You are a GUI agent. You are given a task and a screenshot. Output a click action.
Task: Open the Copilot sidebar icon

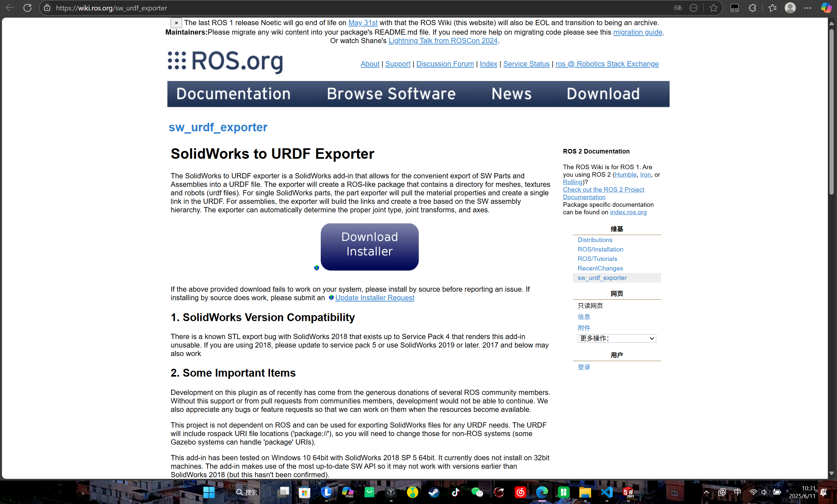pyautogui.click(x=826, y=8)
